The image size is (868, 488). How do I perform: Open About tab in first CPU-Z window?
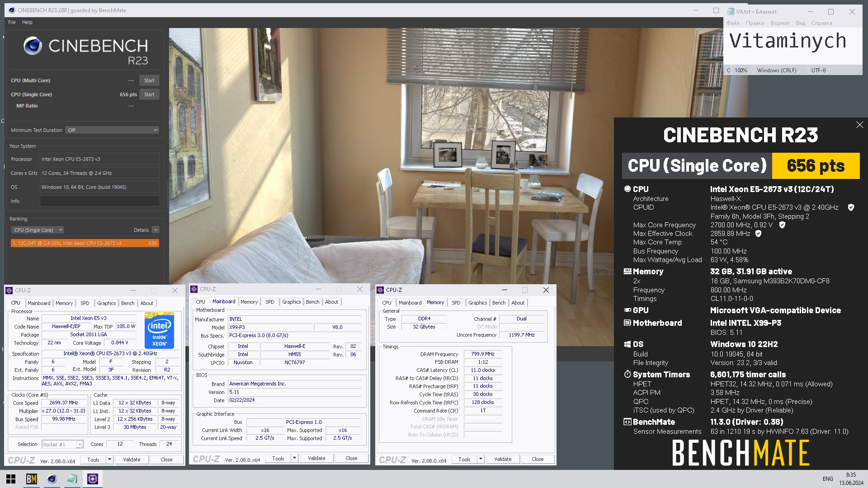tap(146, 303)
